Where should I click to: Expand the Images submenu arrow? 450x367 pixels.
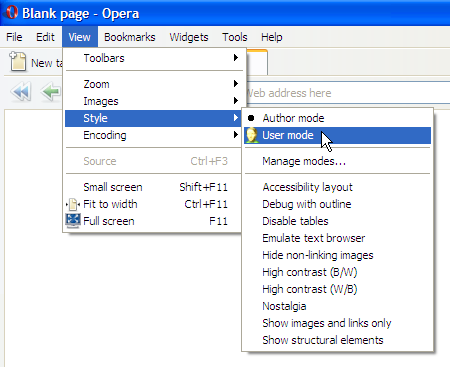click(236, 101)
